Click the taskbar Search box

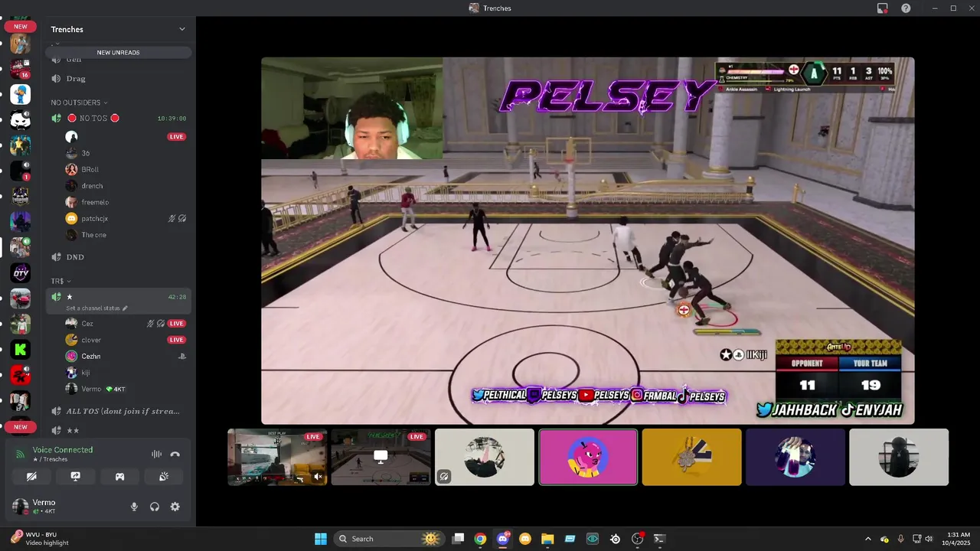pyautogui.click(x=389, y=539)
